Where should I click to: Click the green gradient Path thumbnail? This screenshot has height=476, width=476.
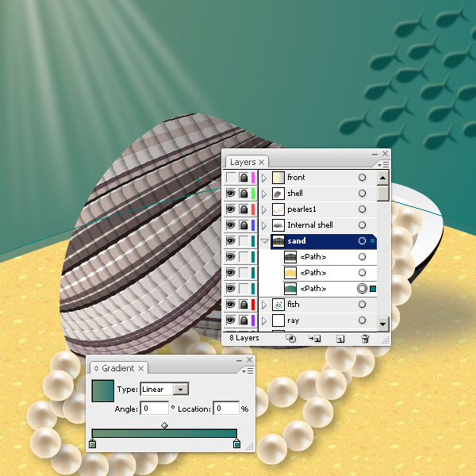pos(290,289)
